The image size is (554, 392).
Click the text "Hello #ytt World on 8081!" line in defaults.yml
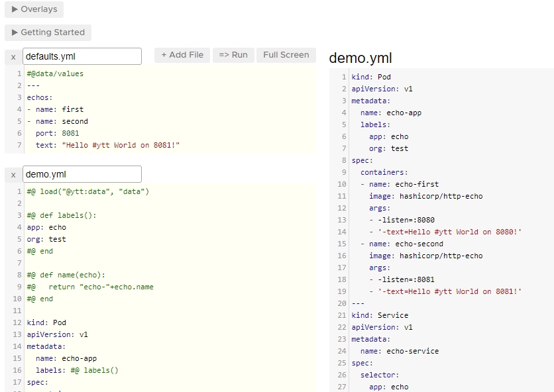pyautogui.click(x=107, y=146)
